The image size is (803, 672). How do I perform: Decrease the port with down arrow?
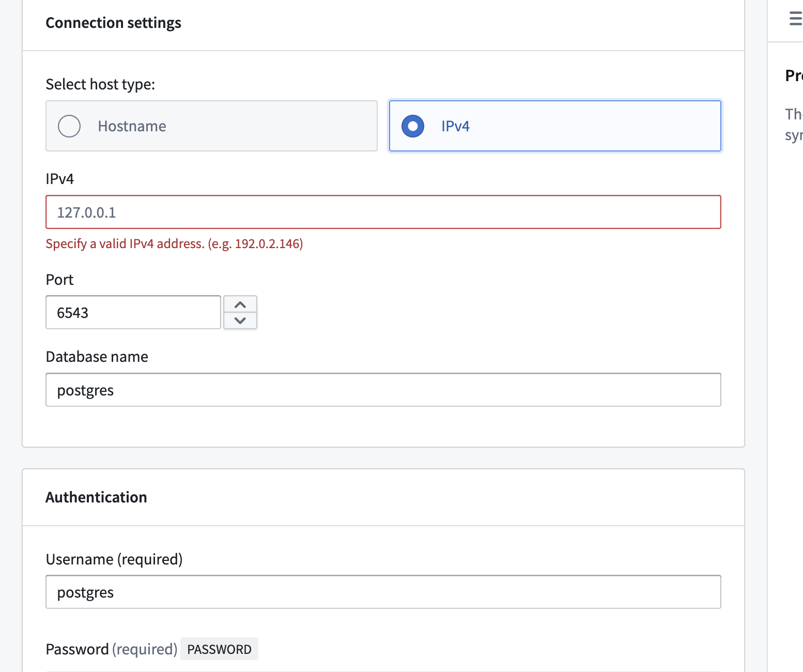coord(240,320)
